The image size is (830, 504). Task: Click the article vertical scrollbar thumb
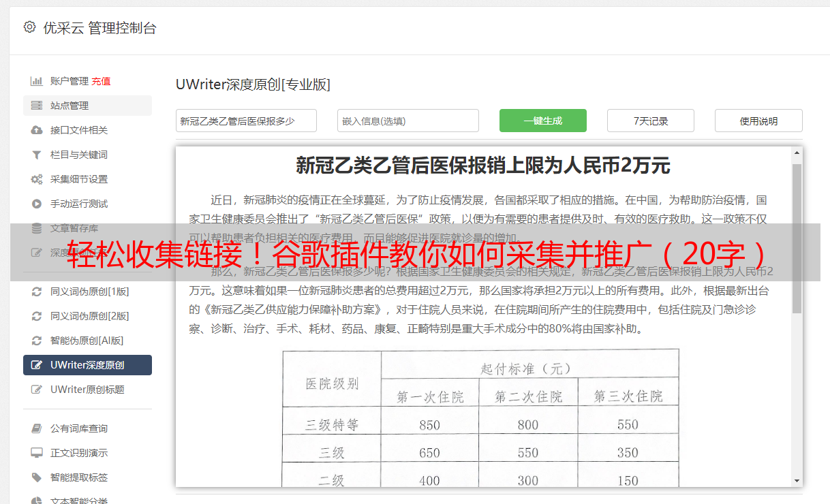click(x=797, y=238)
